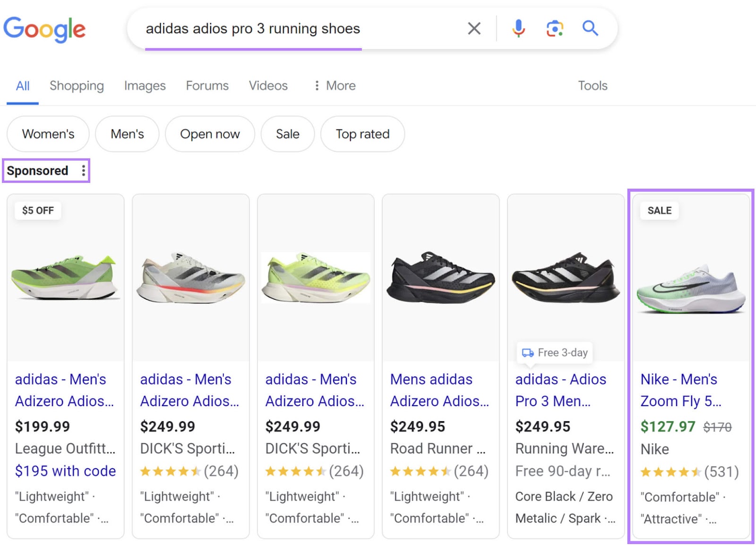The height and width of the screenshot is (546, 756).
Task: Open the Nike - Men's Zoom Fly 5 link
Action: pos(681,390)
